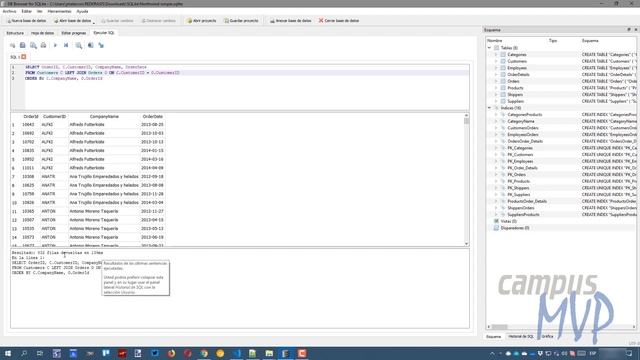Select the PK_Orders index
Screen dimensions: 640x360
click(x=516, y=175)
